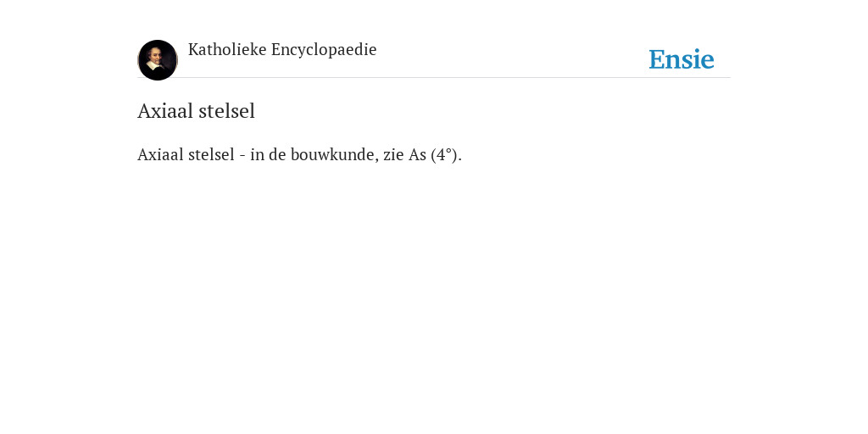Click the horizontal divider under the header
This screenshot has height=434, width=868.
click(x=434, y=77)
